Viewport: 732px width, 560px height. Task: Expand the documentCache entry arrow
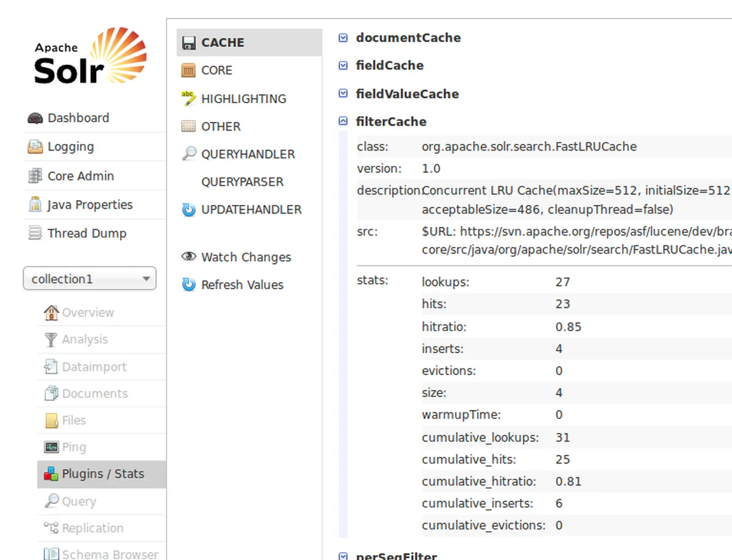click(343, 38)
